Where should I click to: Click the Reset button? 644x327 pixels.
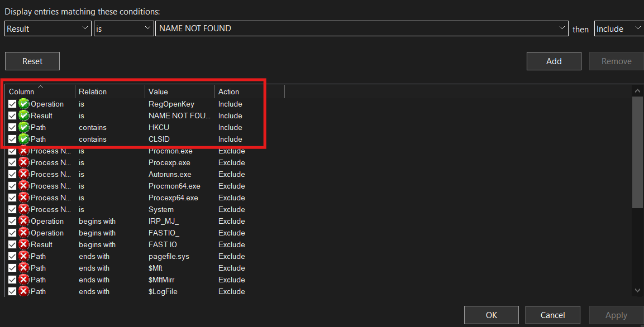(32, 61)
